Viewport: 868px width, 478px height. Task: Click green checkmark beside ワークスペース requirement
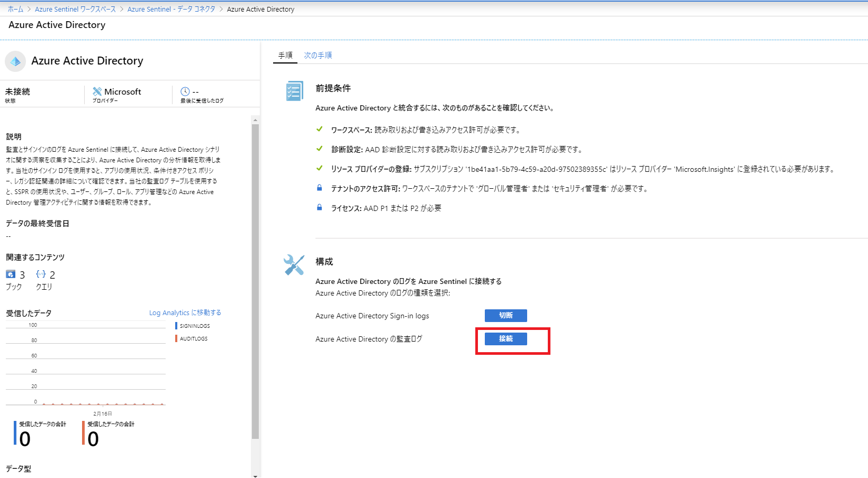319,129
